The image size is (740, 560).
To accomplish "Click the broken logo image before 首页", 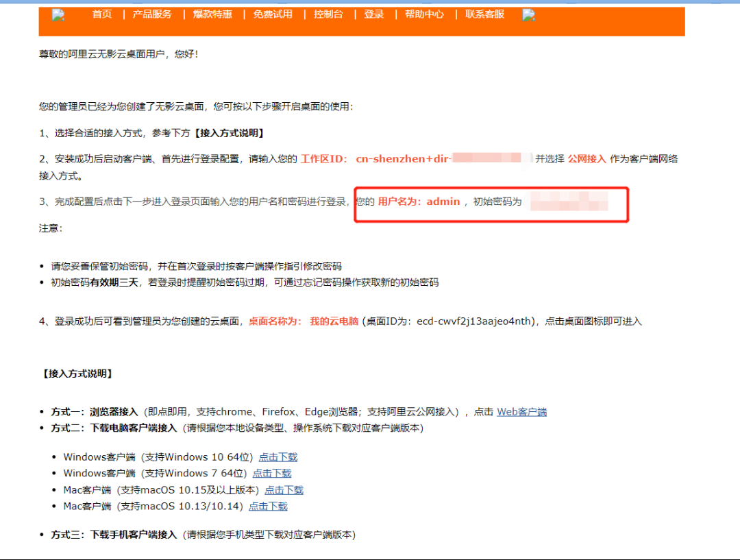I will (58, 15).
